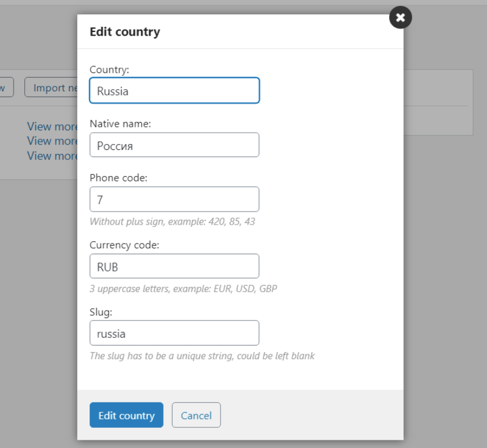Click the button left of Import
This screenshot has width=487, height=448.
(x=6, y=88)
